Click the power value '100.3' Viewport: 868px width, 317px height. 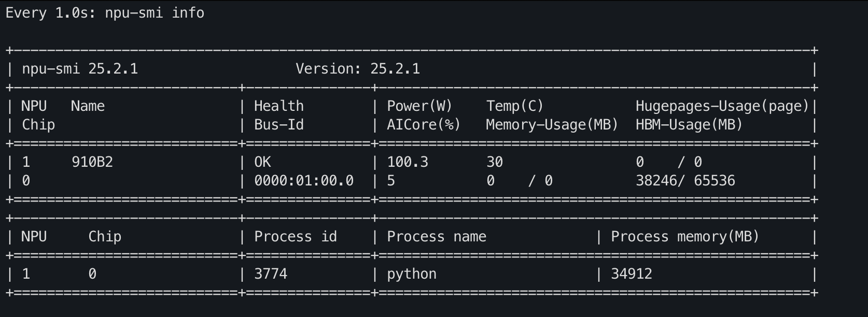(408, 162)
